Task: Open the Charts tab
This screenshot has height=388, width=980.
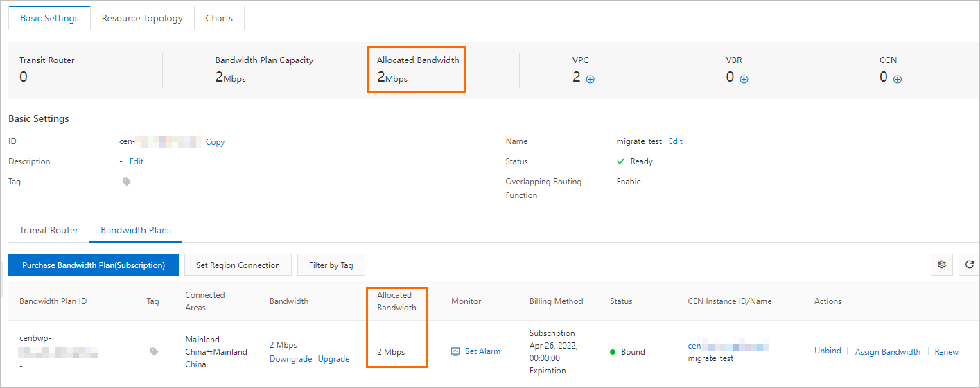Action: tap(219, 19)
